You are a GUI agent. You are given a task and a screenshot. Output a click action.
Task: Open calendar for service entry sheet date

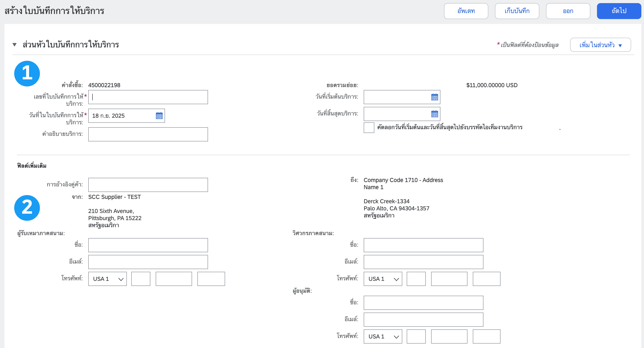(x=159, y=116)
